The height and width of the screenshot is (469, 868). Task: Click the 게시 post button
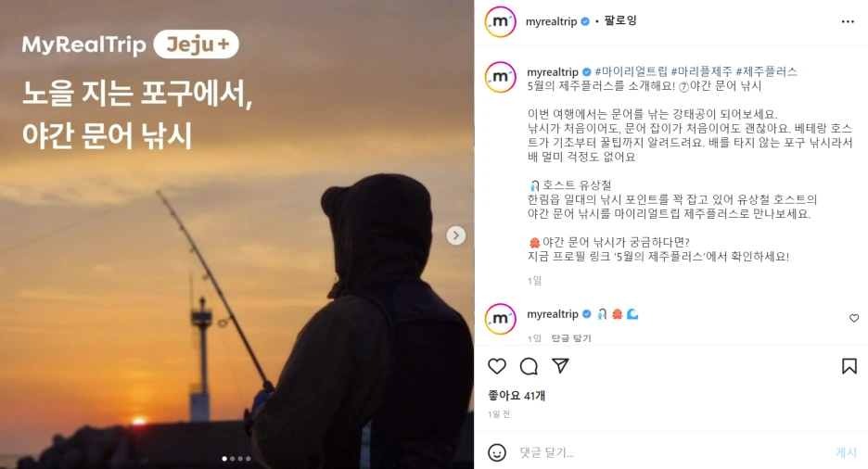tap(846, 452)
